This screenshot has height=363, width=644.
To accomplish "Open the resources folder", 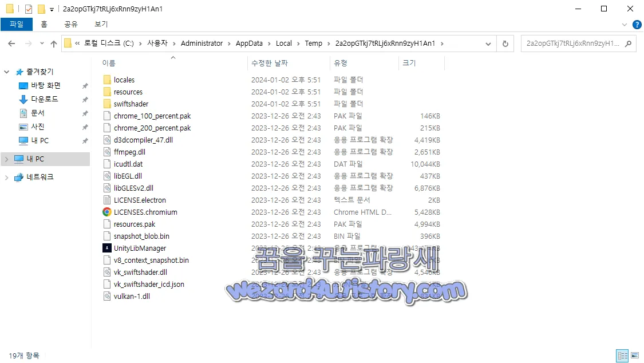I will (108, 92).
